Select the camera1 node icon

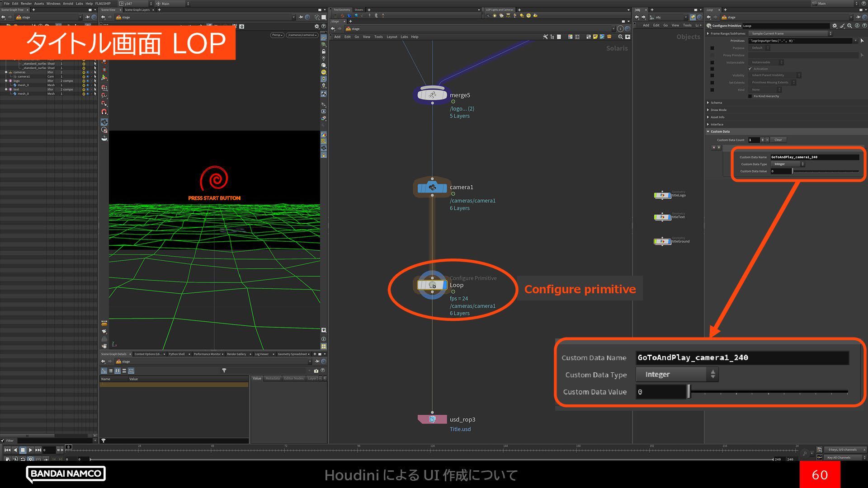click(x=432, y=188)
